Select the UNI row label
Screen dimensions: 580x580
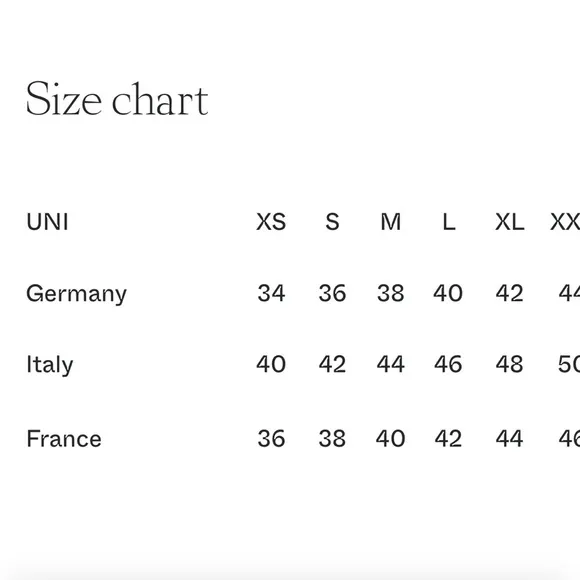coord(47,222)
